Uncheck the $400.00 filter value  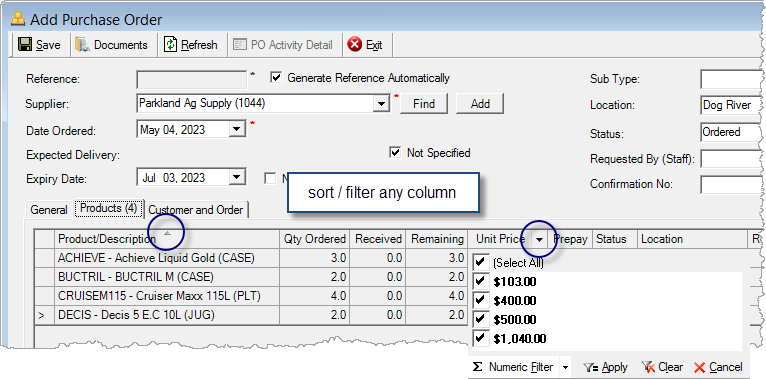click(481, 299)
